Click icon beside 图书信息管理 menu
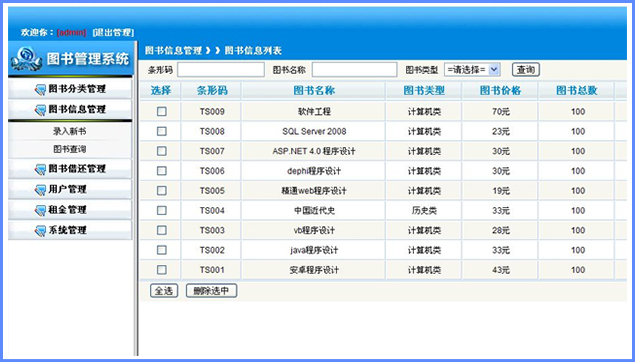 pyautogui.click(x=40, y=110)
